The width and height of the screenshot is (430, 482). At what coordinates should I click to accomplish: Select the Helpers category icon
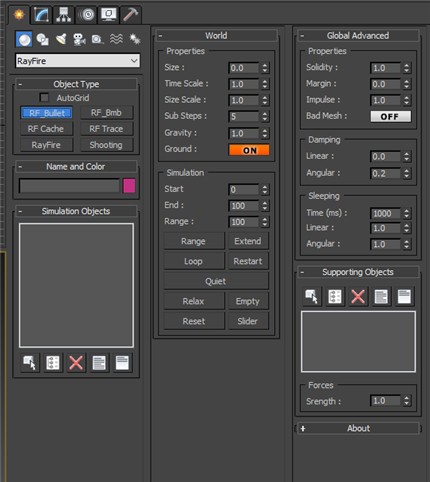[x=97, y=39]
